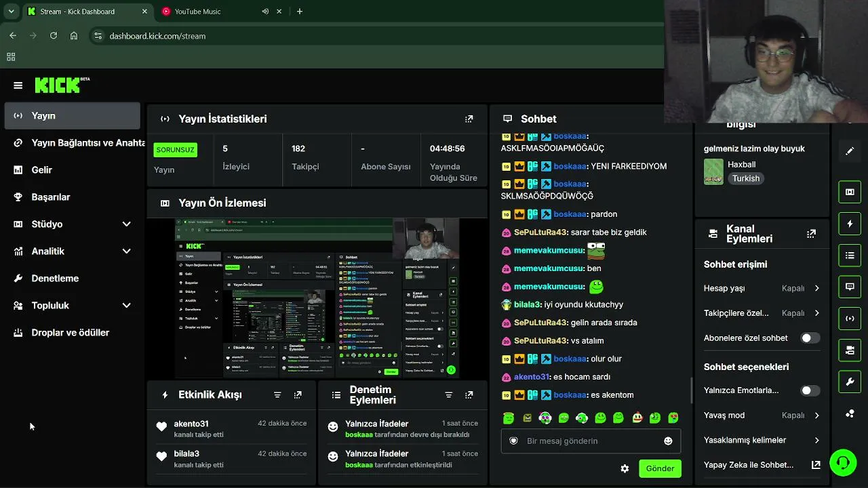This screenshot has height=488, width=868.
Task: Click the wrench icon in right rail
Action: pos(850,382)
